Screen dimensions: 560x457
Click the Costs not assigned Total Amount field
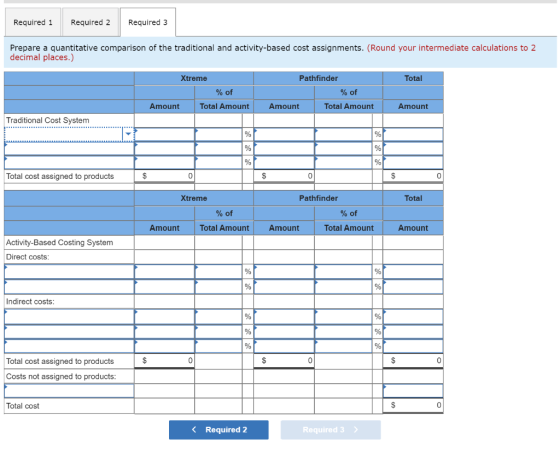click(413, 391)
